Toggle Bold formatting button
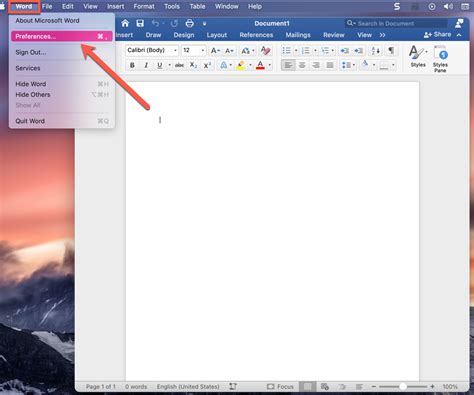474x395 pixels. (132, 65)
